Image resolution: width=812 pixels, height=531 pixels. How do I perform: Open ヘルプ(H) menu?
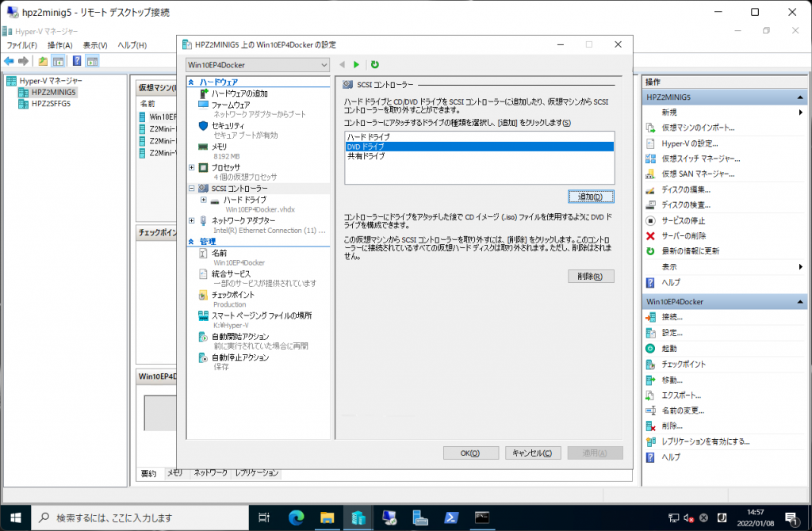132,45
